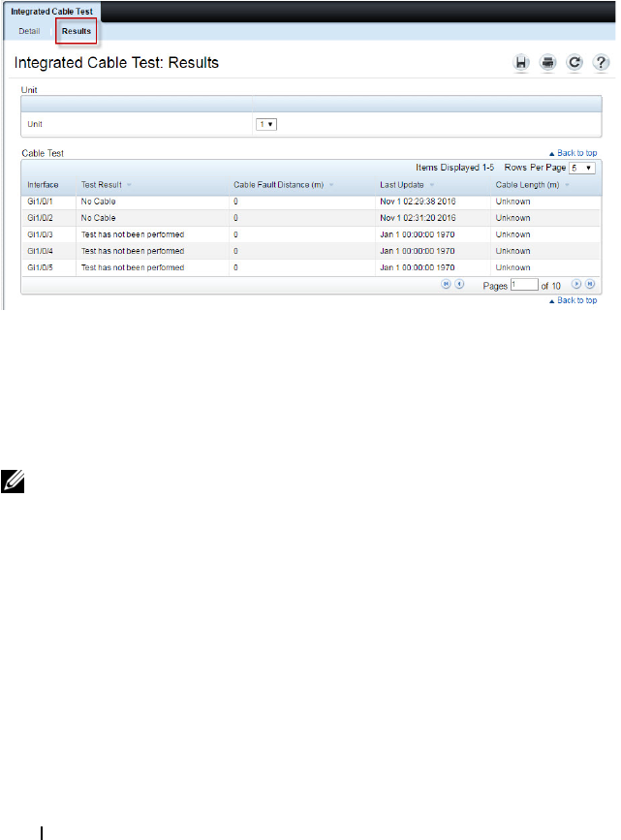Go to the next page of results

click(576, 285)
